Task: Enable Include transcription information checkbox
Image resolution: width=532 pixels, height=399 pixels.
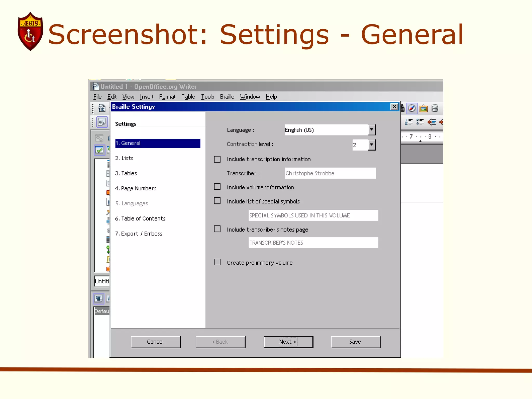Action: [217, 159]
